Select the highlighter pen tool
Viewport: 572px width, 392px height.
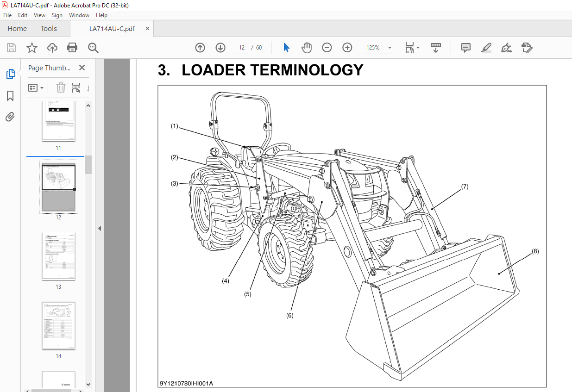pyautogui.click(x=486, y=48)
